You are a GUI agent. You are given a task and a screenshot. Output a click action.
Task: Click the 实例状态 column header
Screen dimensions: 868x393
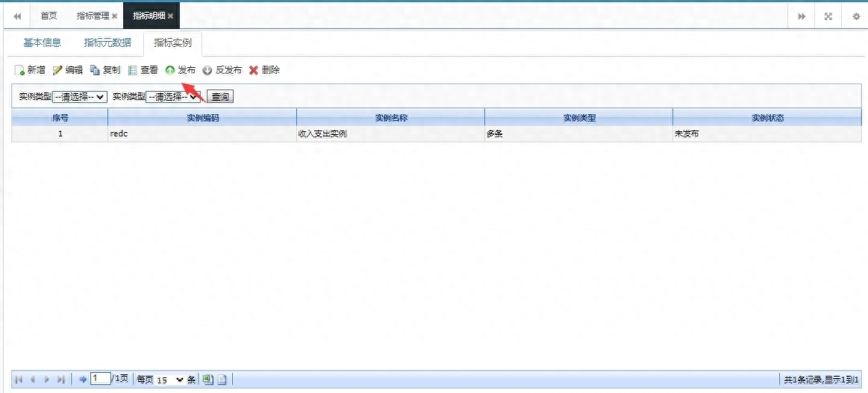coord(767,119)
